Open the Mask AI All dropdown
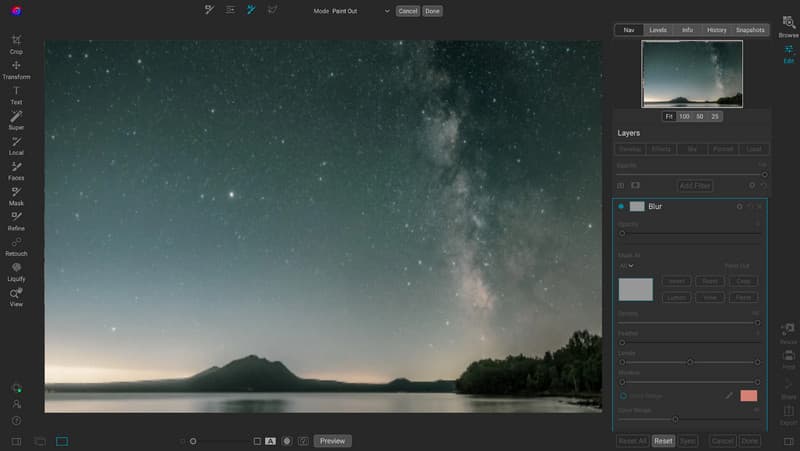Screen dimensions: 800x451 point(626,266)
